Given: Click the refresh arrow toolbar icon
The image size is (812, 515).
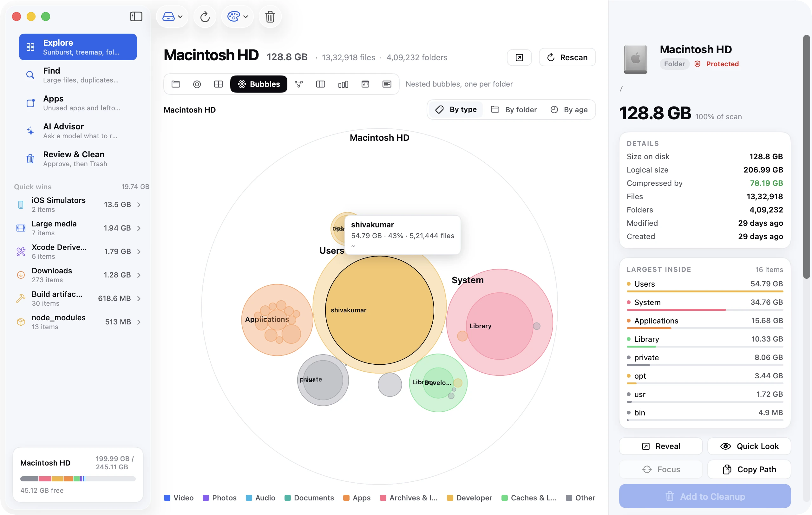Looking at the screenshot, I should tap(205, 16).
